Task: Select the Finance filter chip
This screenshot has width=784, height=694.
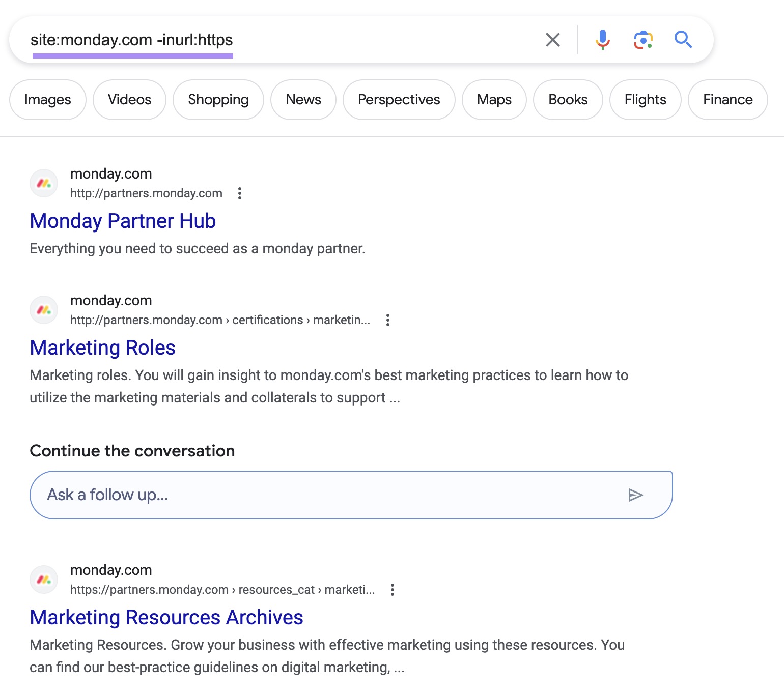Action: tap(727, 100)
